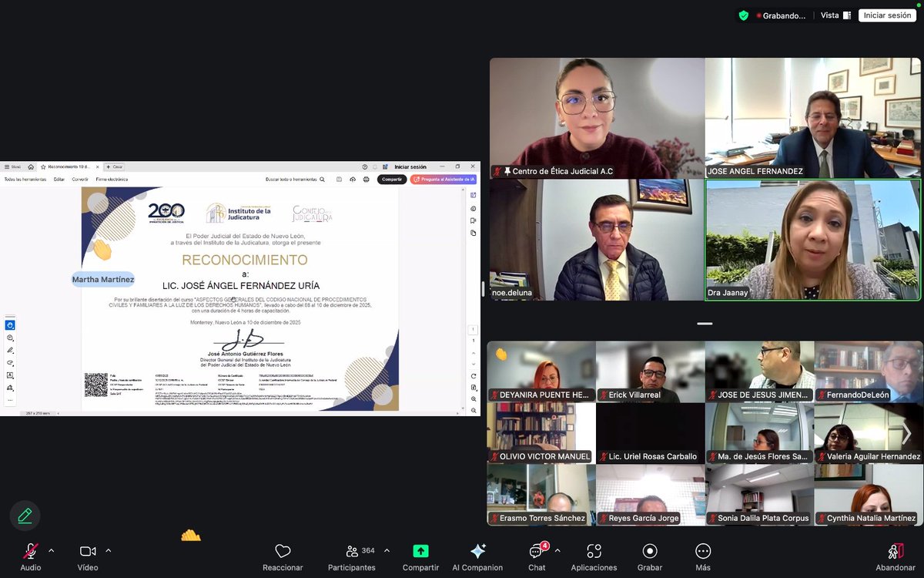924x578 pixels.
Task: Expand audio options arrow next to Audio
Action: (51, 550)
